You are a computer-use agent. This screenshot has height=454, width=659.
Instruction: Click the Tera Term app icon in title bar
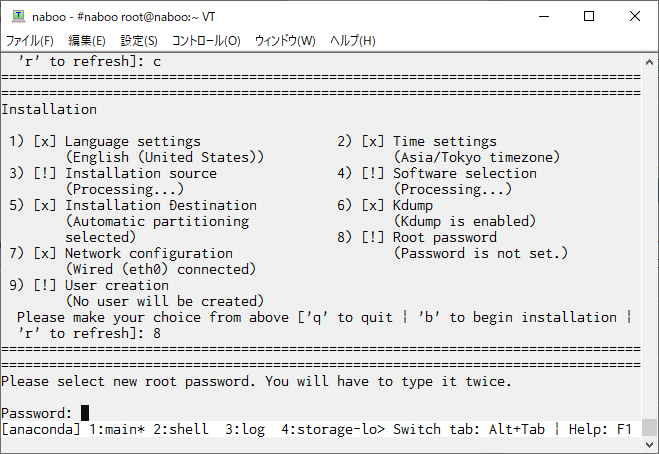click(18, 16)
